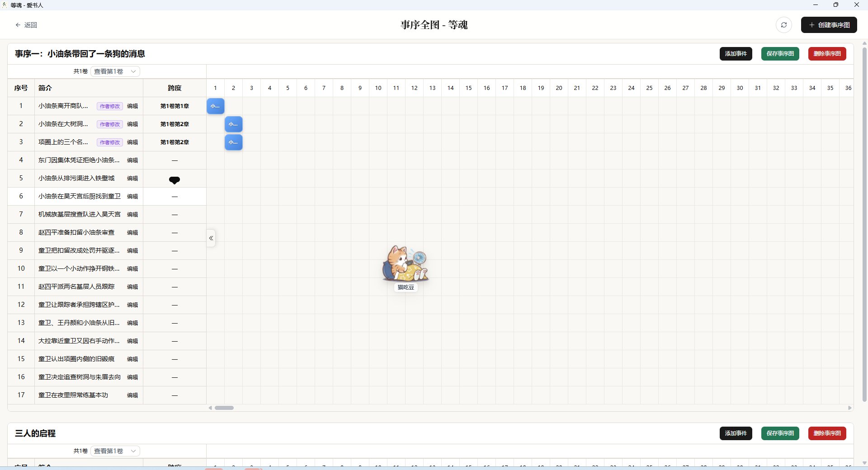Edit event 赵四平准备扣留小油条审查
868x470 pixels.
[x=132, y=233]
